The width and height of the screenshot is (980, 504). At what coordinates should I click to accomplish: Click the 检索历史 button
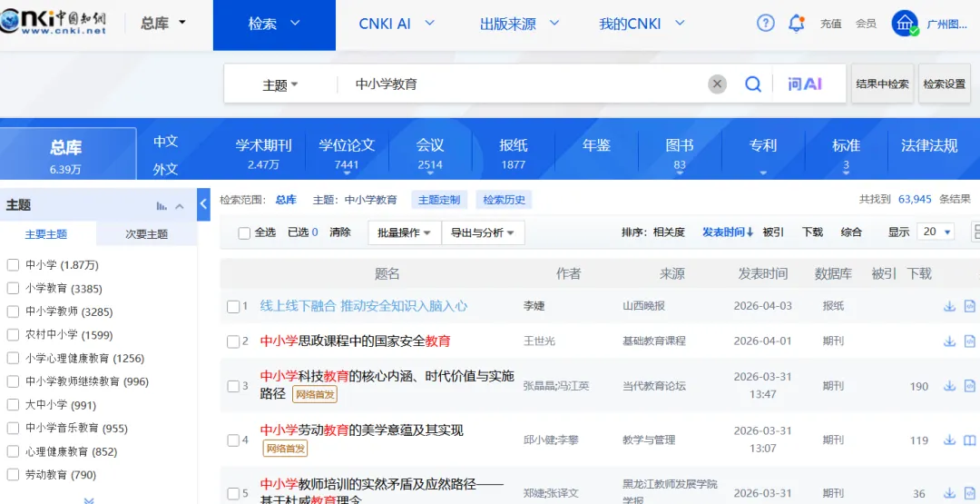(505, 200)
